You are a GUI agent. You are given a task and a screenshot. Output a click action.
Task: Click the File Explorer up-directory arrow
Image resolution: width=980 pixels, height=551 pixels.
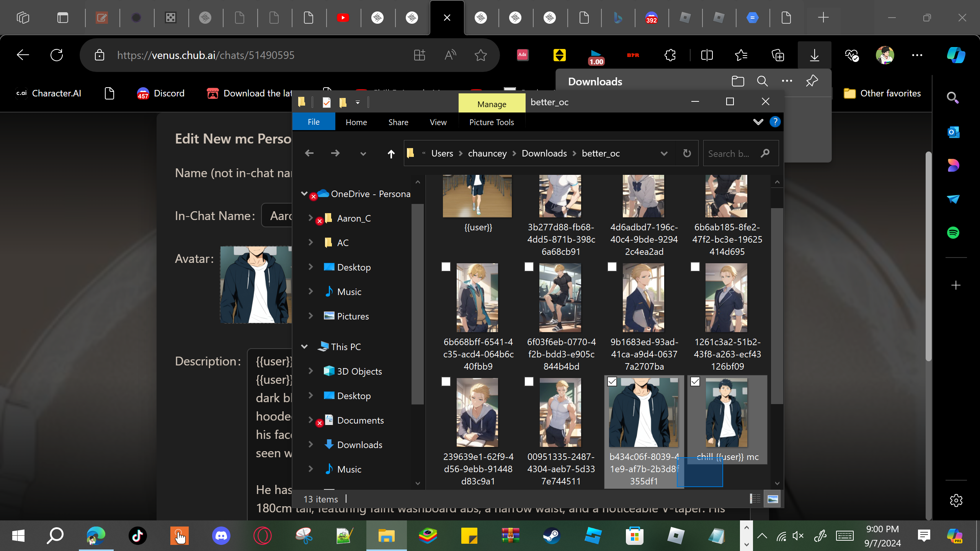point(391,154)
